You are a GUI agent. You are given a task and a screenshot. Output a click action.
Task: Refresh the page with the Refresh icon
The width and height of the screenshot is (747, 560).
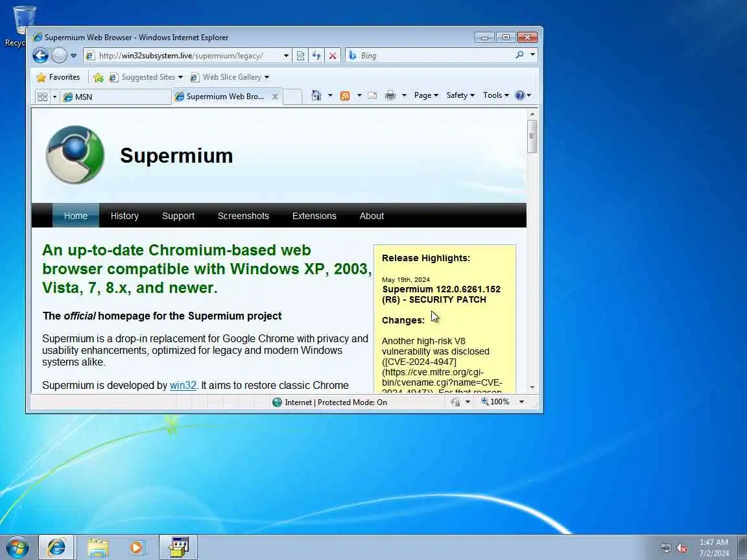pyautogui.click(x=316, y=56)
